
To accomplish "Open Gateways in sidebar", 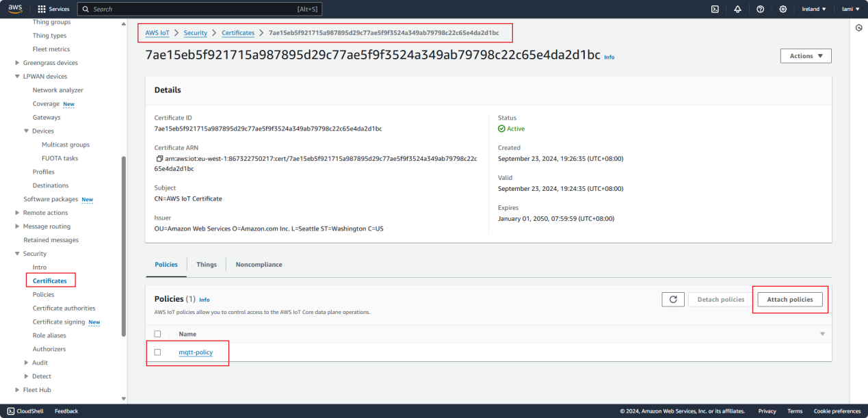I will [47, 117].
